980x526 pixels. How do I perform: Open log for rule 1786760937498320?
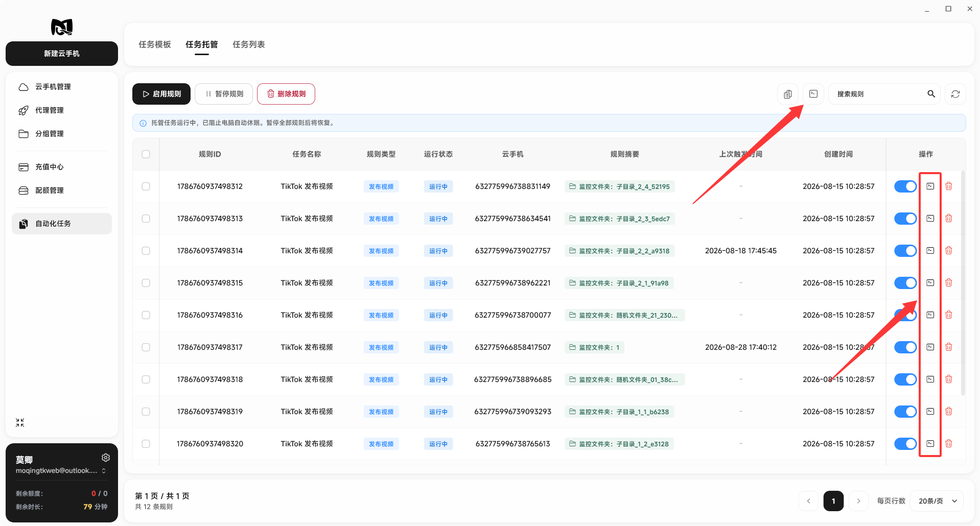coord(930,444)
